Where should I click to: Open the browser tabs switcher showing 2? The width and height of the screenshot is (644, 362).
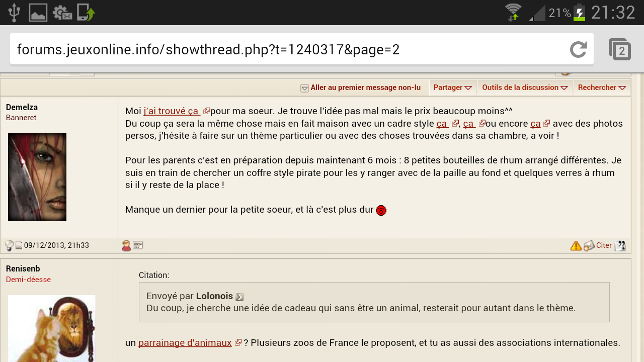click(x=620, y=49)
